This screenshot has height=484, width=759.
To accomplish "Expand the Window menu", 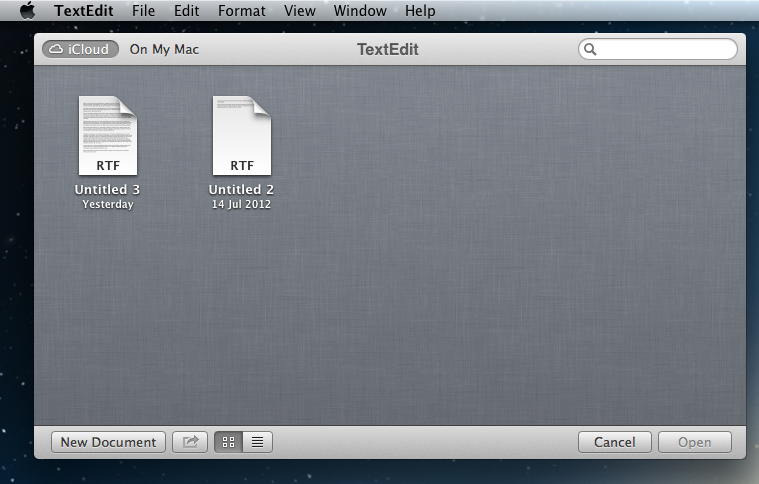I will coord(360,11).
